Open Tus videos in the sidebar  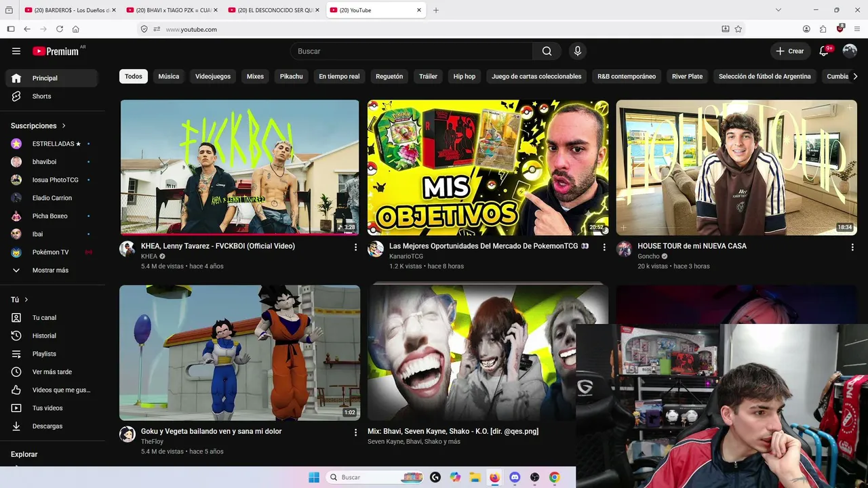pos(52,408)
